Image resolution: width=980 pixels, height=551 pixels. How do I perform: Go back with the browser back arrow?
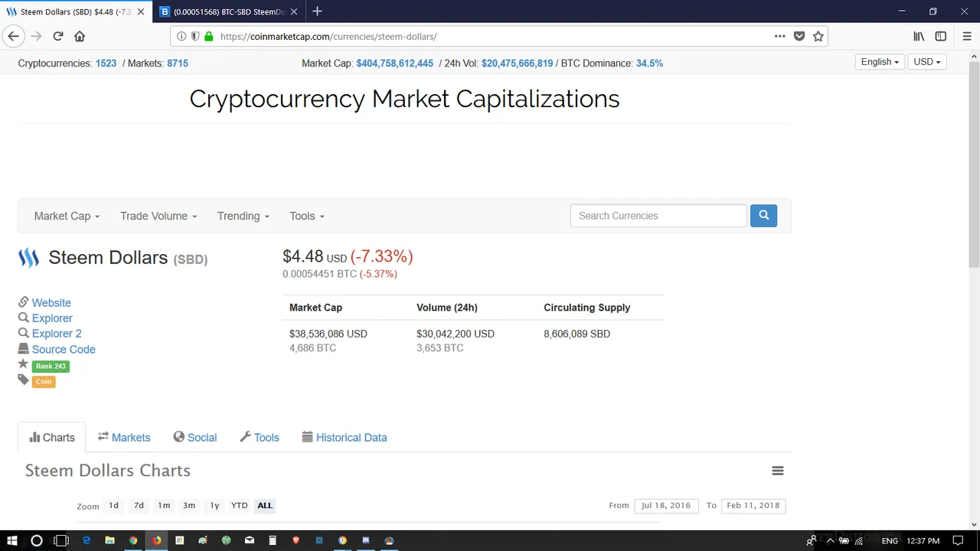click(13, 36)
